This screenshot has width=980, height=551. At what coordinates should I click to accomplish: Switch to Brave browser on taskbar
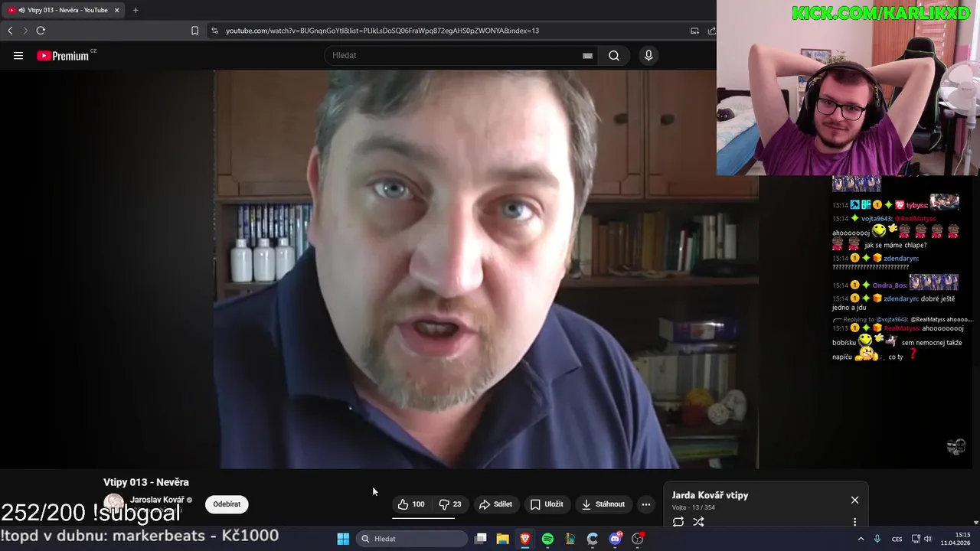coord(525,539)
